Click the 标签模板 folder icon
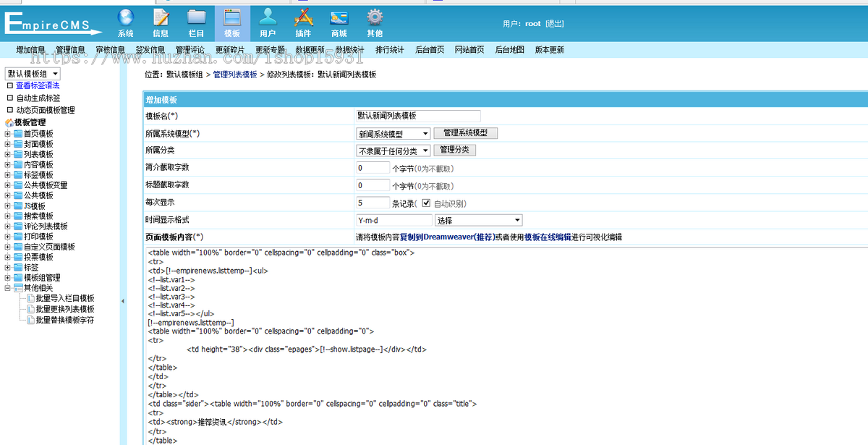 [x=18, y=175]
